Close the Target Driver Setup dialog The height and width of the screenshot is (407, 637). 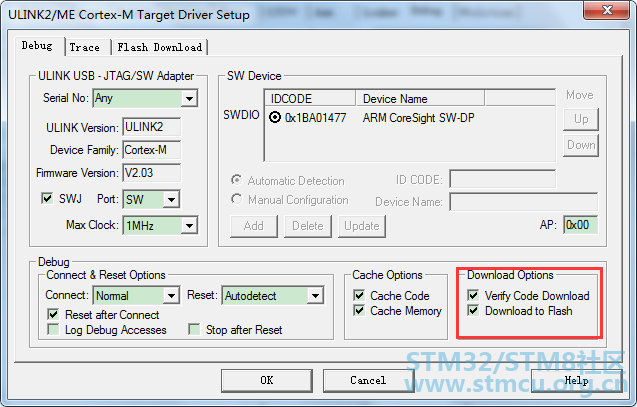point(607,10)
